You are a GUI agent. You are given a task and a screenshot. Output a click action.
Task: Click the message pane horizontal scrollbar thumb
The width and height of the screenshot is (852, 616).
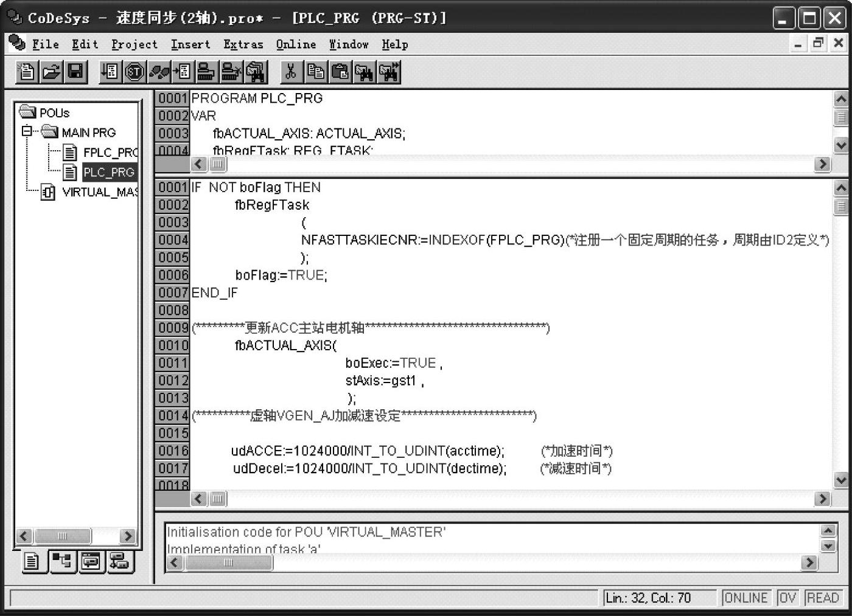click(x=228, y=562)
